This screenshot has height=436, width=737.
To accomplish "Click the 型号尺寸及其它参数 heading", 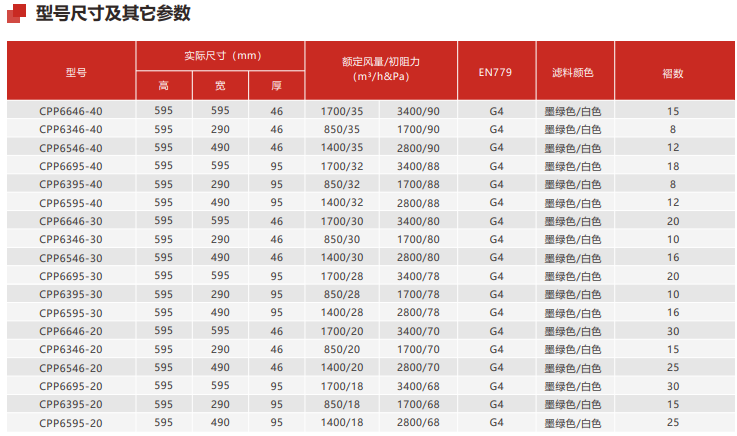I will [x=112, y=14].
